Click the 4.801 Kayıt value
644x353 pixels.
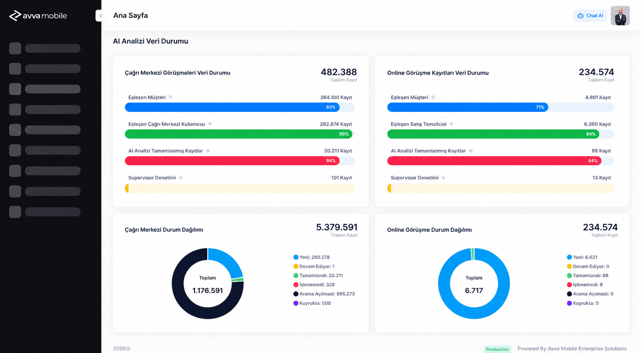pyautogui.click(x=598, y=97)
